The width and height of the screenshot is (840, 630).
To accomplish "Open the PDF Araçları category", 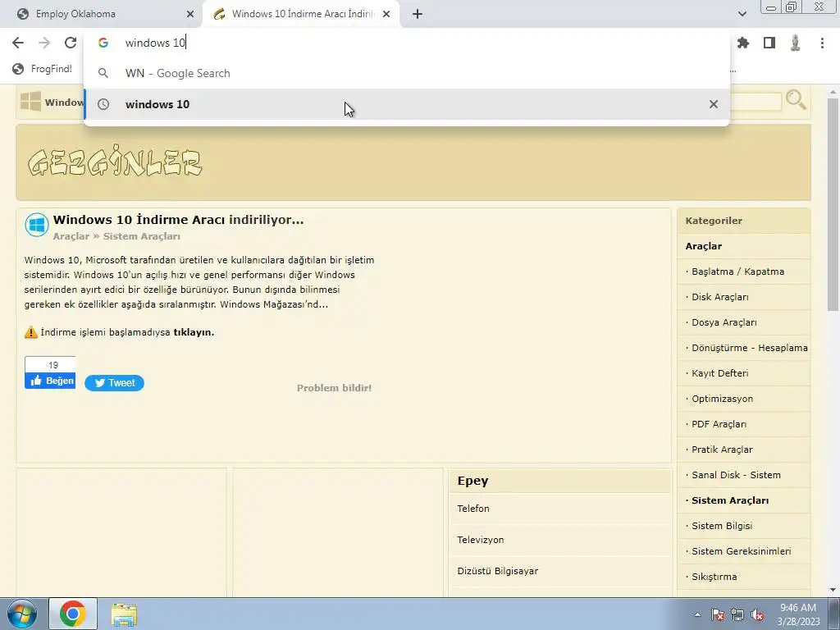I will pos(719,424).
